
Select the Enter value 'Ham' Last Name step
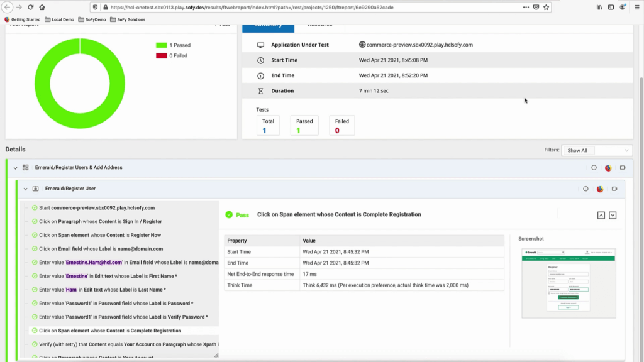tap(102, 290)
